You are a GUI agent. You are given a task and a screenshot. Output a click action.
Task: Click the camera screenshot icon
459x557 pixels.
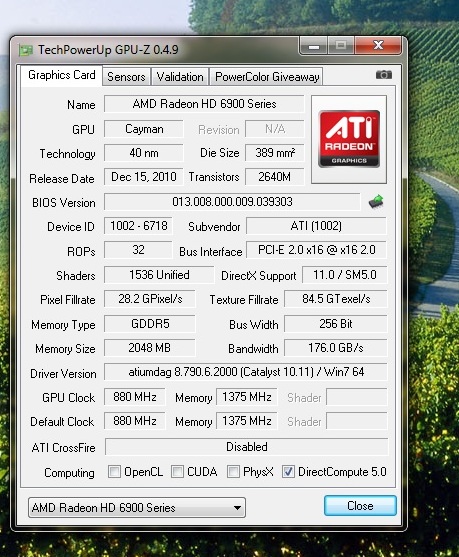click(384, 75)
